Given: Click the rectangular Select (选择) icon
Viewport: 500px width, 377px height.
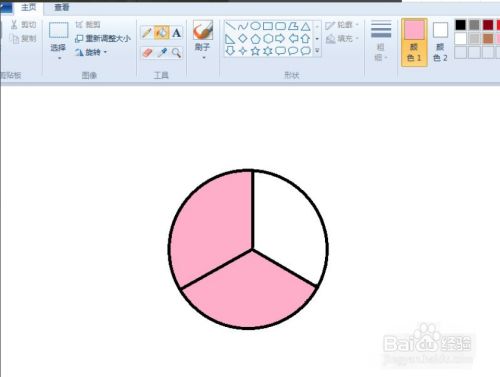Looking at the screenshot, I should (x=59, y=30).
